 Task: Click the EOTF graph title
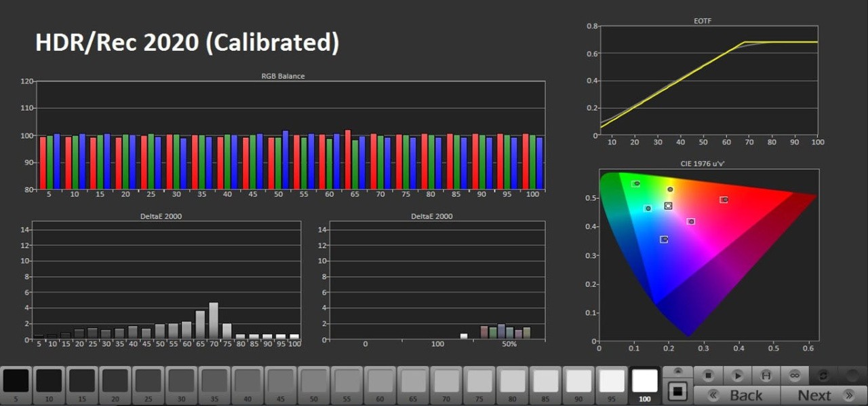[703, 21]
